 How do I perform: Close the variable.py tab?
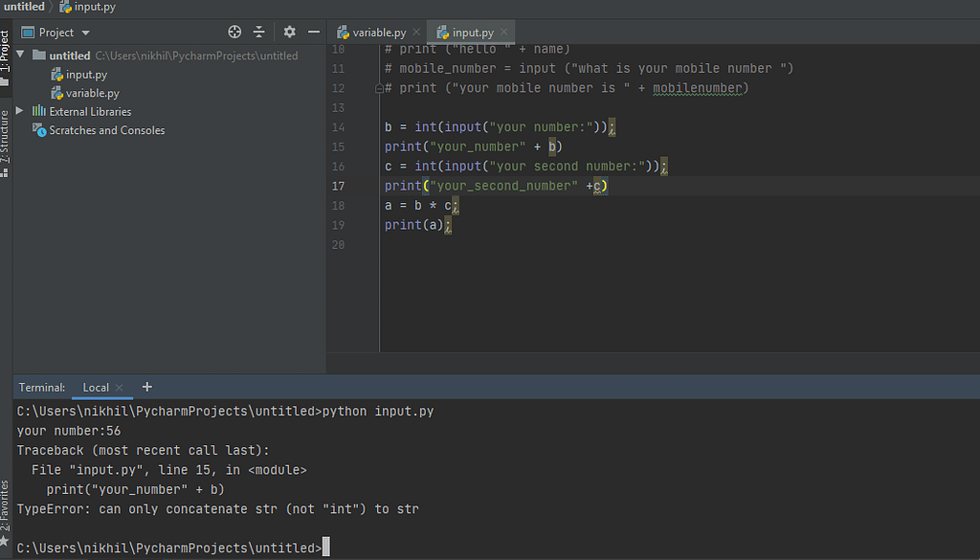pyautogui.click(x=416, y=32)
